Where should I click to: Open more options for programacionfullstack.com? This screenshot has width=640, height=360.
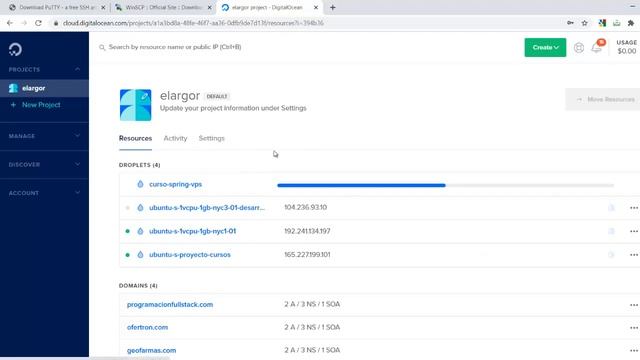[x=633, y=305]
